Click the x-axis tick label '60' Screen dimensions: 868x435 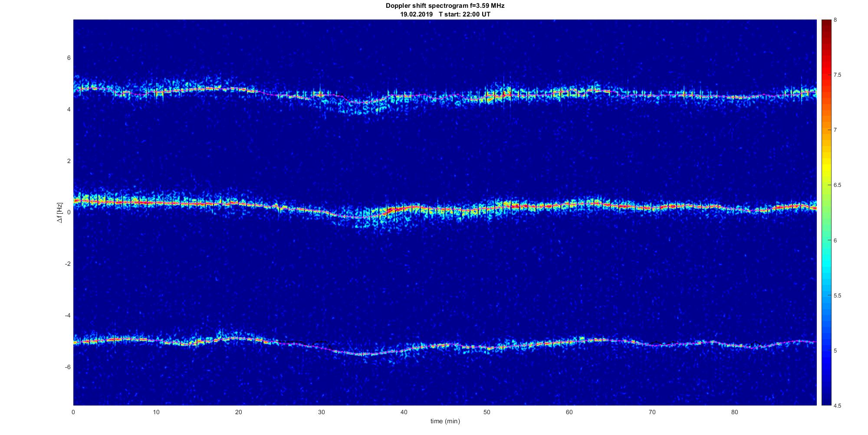[569, 412]
